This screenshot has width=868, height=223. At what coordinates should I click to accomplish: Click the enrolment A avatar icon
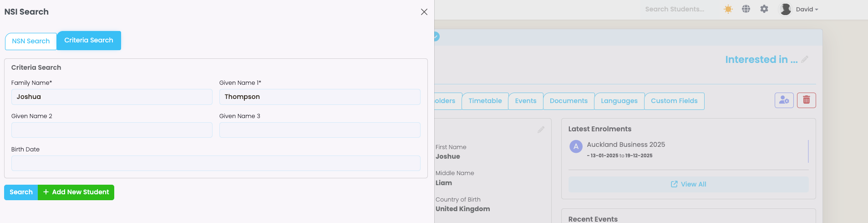tap(576, 146)
